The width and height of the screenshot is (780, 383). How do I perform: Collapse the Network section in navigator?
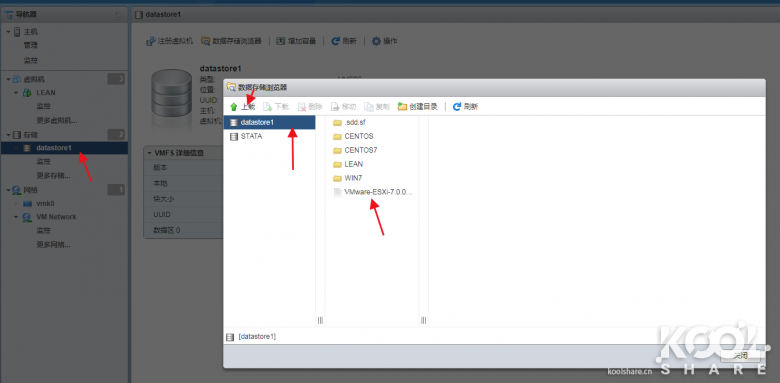[8, 190]
